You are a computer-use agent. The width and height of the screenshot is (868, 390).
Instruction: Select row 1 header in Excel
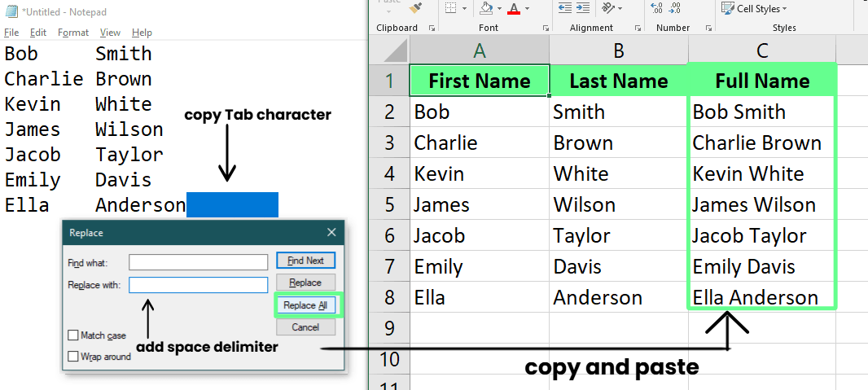coord(389,81)
